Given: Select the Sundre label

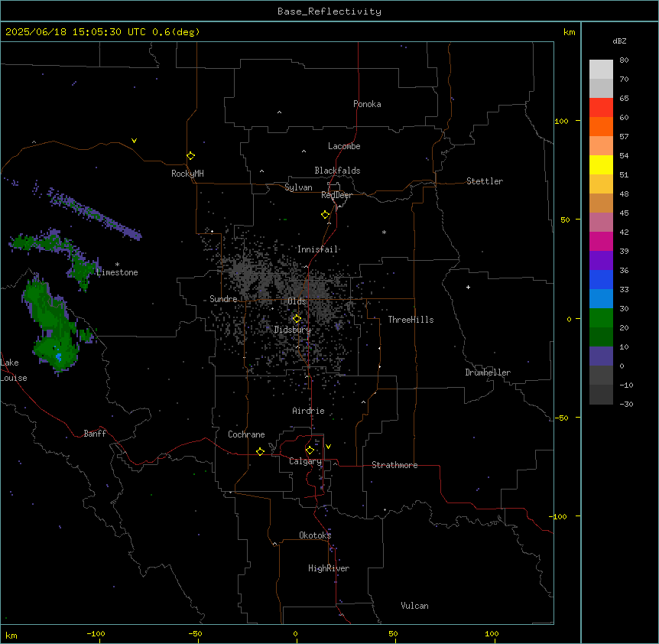Looking at the screenshot, I should point(223,299).
